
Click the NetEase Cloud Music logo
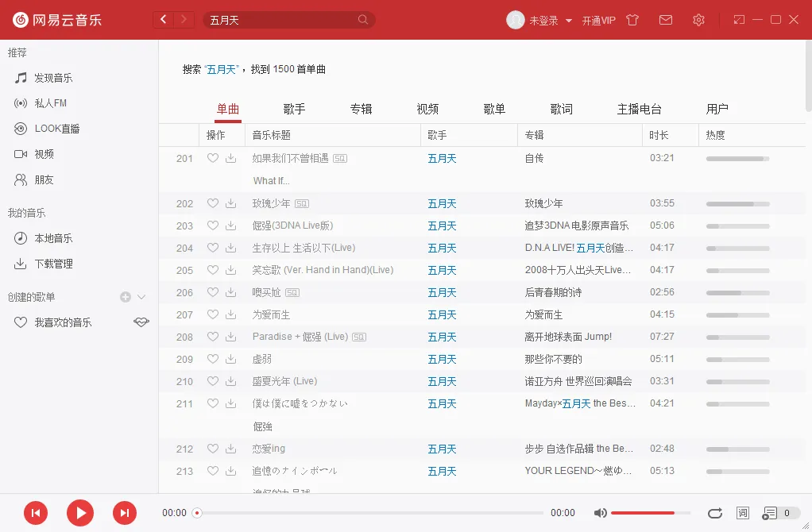(x=57, y=20)
